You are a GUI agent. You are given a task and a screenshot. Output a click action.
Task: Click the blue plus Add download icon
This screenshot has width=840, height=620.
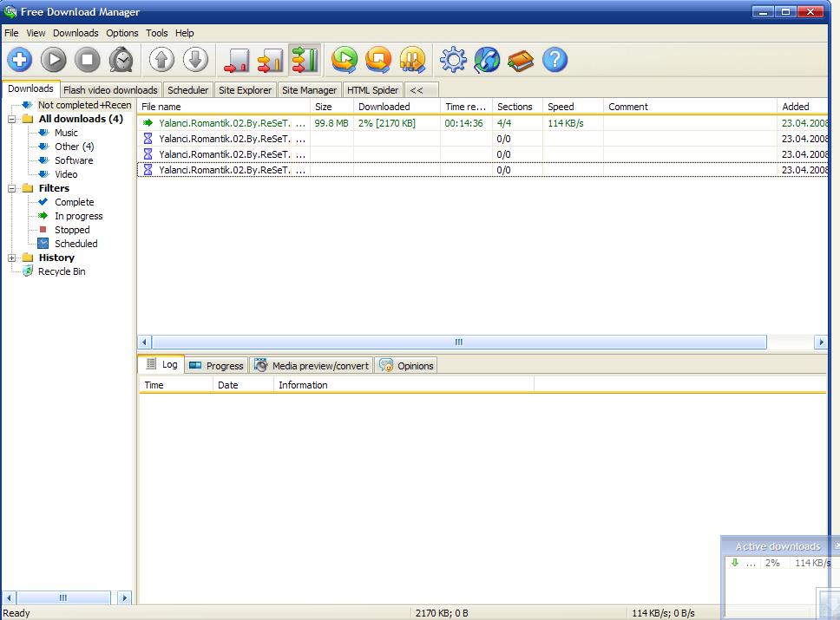pos(20,60)
